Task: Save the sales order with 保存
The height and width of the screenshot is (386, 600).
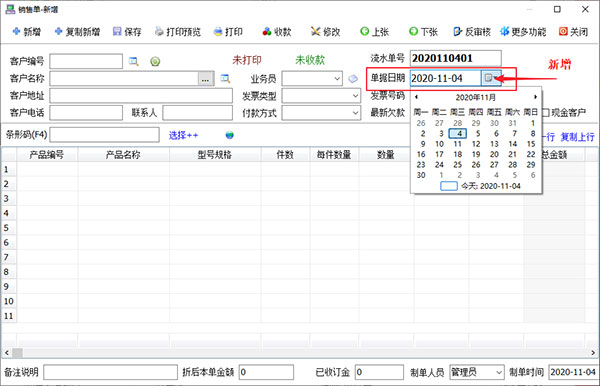Action: coord(127,32)
